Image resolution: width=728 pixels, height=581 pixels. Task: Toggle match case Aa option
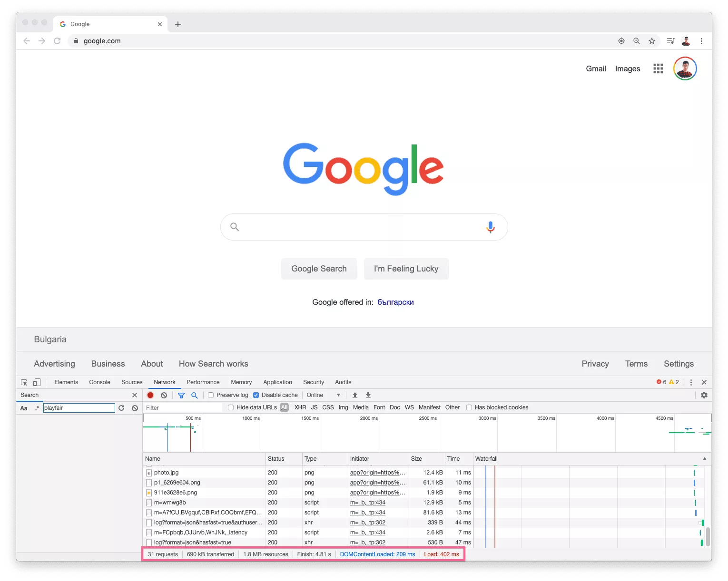pos(24,408)
